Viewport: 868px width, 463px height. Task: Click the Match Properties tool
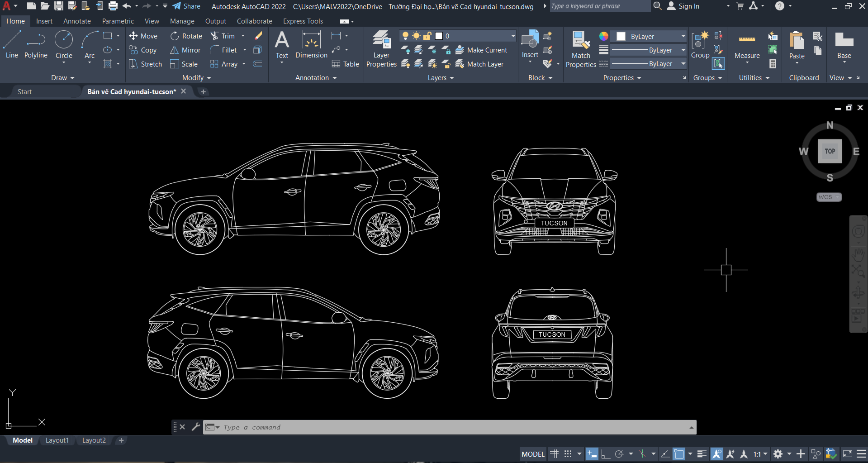(581, 50)
